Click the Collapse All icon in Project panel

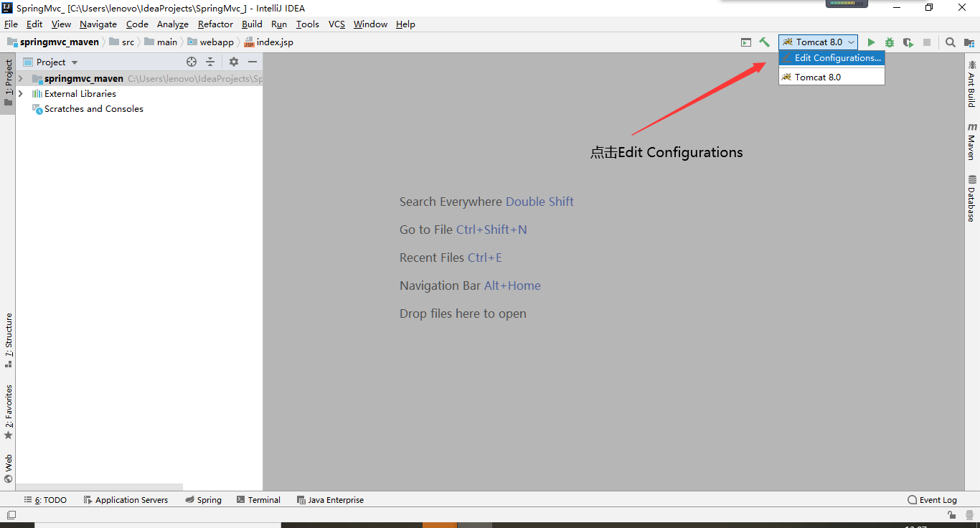click(210, 62)
